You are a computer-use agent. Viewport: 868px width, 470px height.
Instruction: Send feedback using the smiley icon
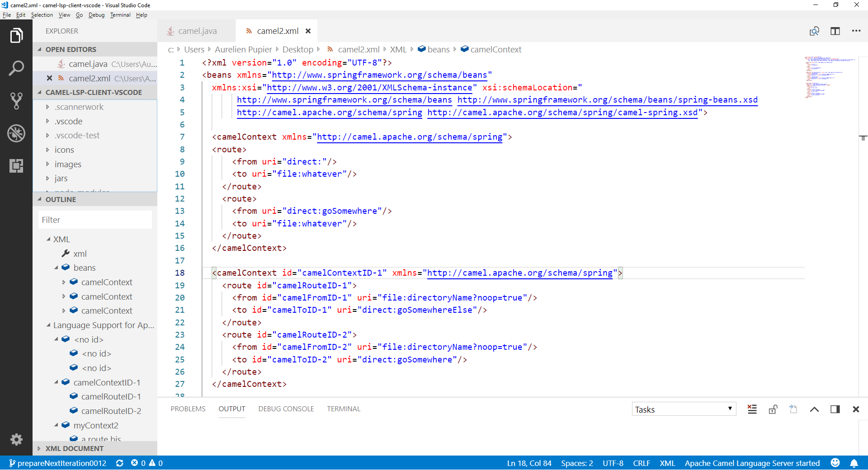[835, 463]
